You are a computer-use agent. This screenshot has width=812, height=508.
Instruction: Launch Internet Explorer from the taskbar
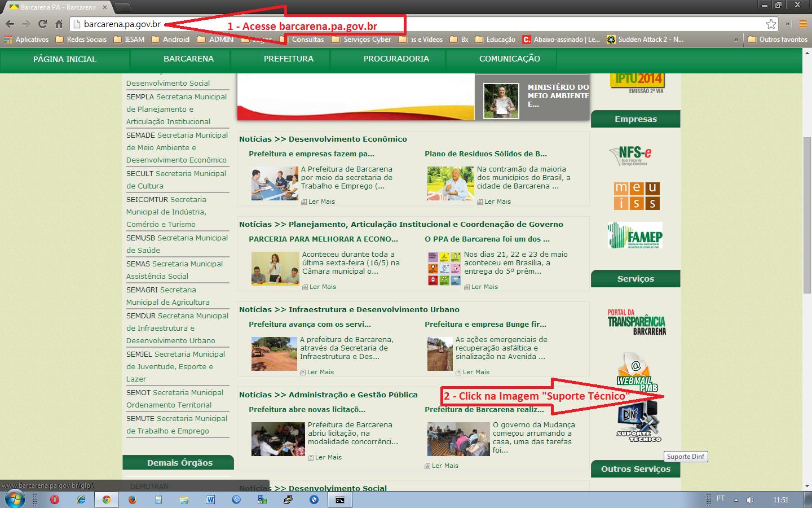point(81,500)
